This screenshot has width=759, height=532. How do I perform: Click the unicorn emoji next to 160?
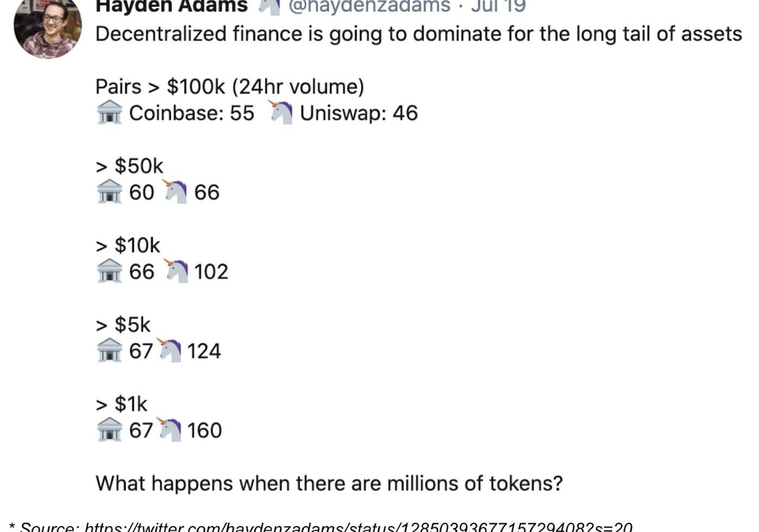point(169,430)
